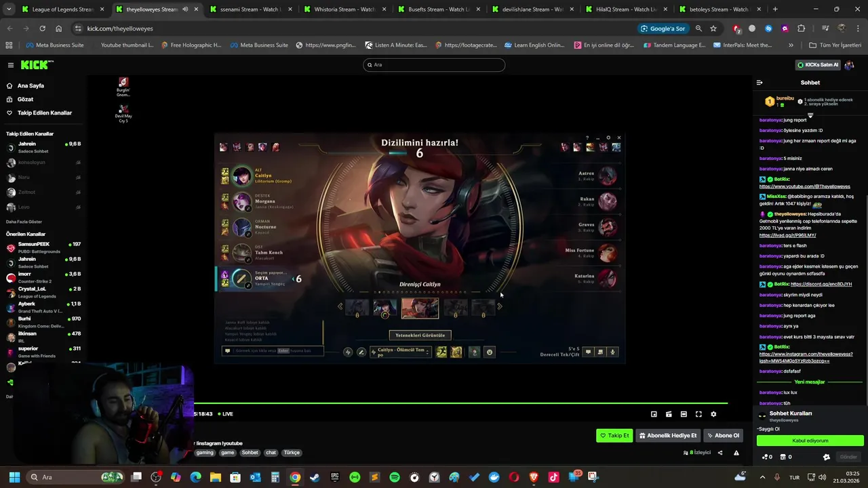This screenshot has height=488, width=868.
Task: Click the chat Gönder button
Action: tap(849, 457)
